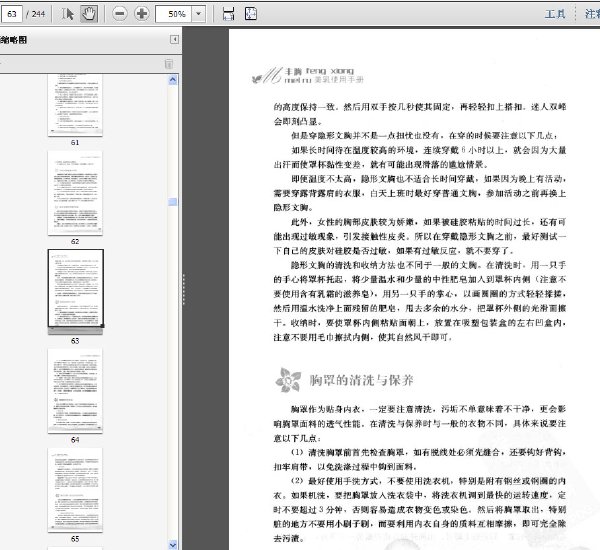This screenshot has width=600, height=550.
Task: Click the panel divider grip handle
Action: [183, 289]
